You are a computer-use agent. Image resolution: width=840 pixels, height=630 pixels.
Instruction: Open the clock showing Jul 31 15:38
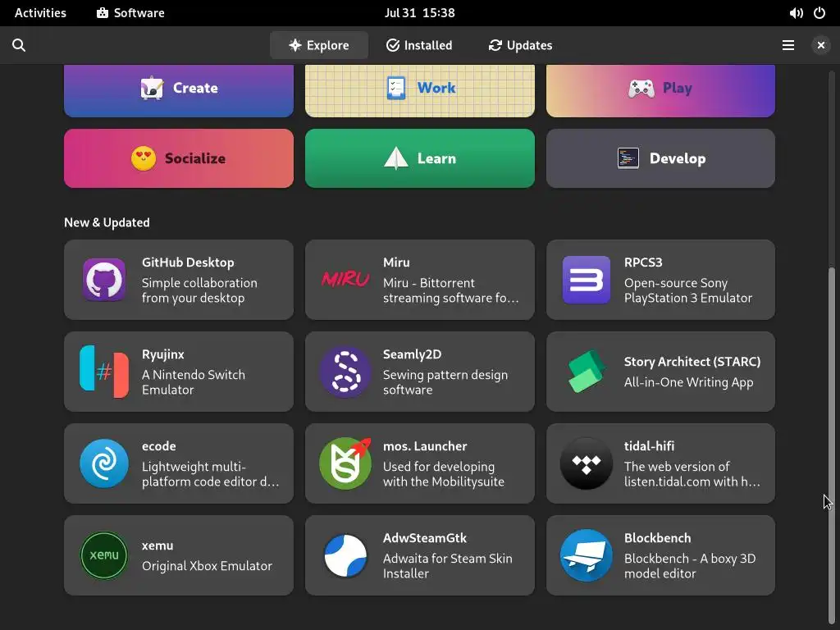click(419, 13)
